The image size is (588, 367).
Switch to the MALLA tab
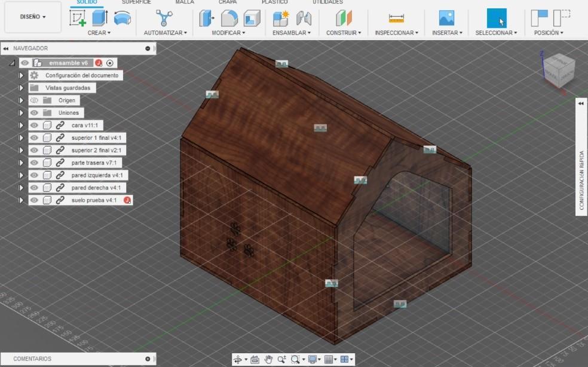[185, 2]
